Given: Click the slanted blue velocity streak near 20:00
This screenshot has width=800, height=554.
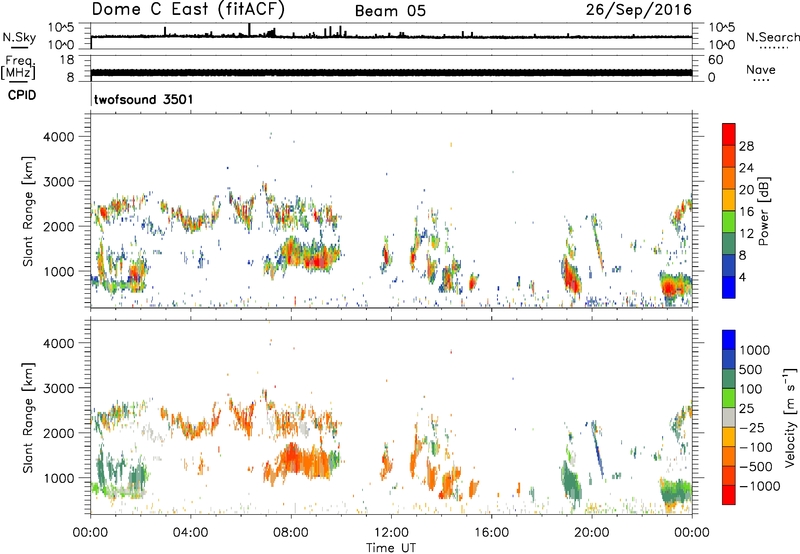Looking at the screenshot, I should tap(598, 450).
